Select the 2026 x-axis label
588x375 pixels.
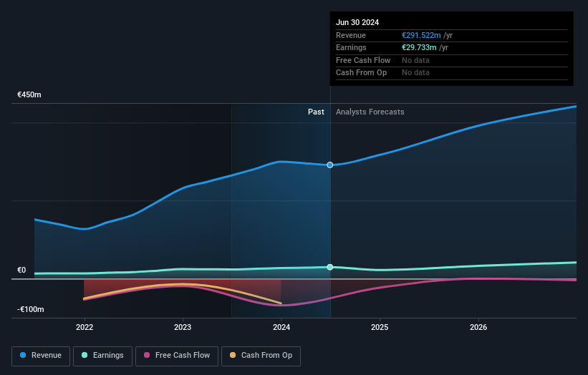point(478,328)
